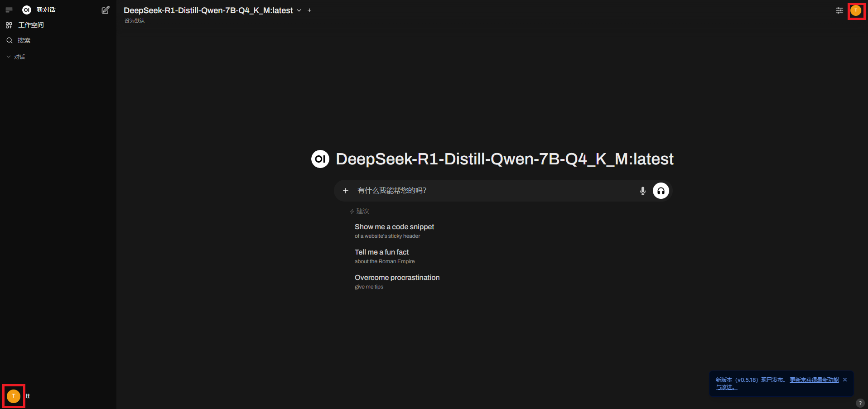Select 'Show me a code snippet' suggestion
Screen dimensions: 868x409
394,231
